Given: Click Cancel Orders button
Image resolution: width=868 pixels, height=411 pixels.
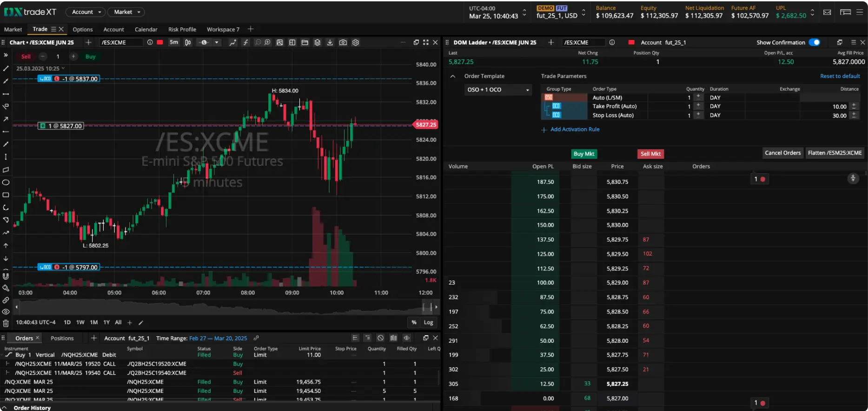Looking at the screenshot, I should (783, 153).
